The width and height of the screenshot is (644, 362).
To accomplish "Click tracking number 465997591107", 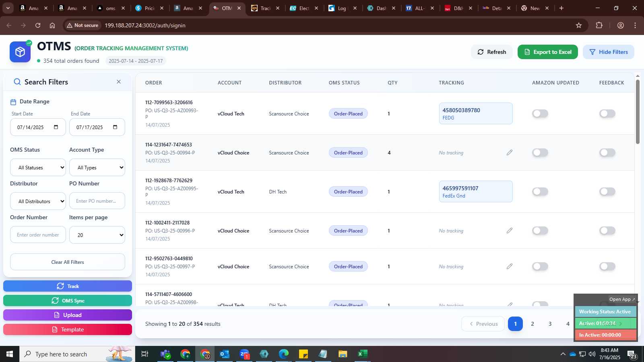I will pyautogui.click(x=460, y=188).
